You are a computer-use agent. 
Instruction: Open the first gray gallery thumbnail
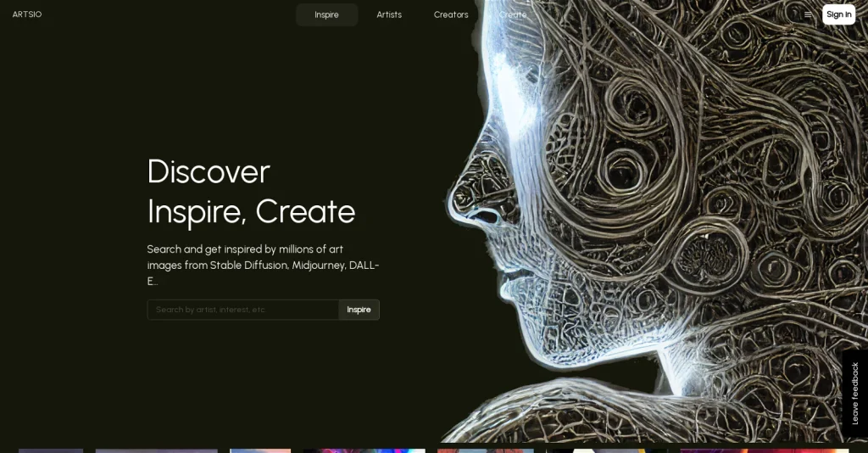51,450
